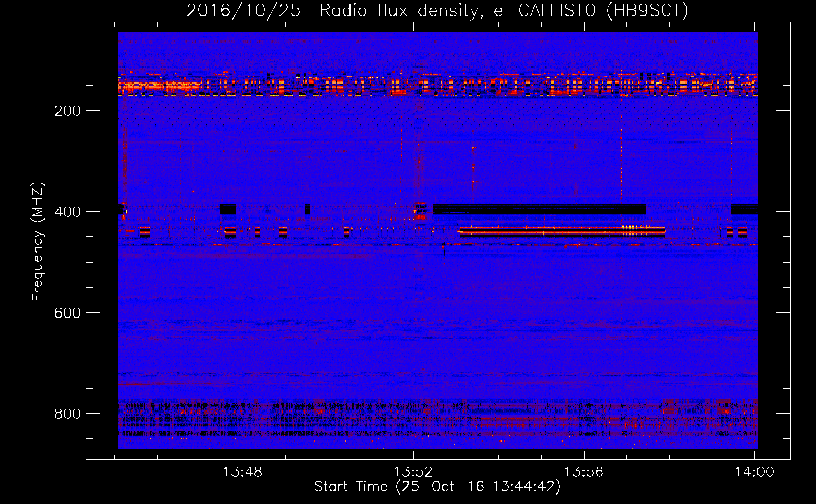Click the 'Frequency (MHZ)' y-axis label
Image resolution: width=816 pixels, height=504 pixels.
click(x=38, y=242)
